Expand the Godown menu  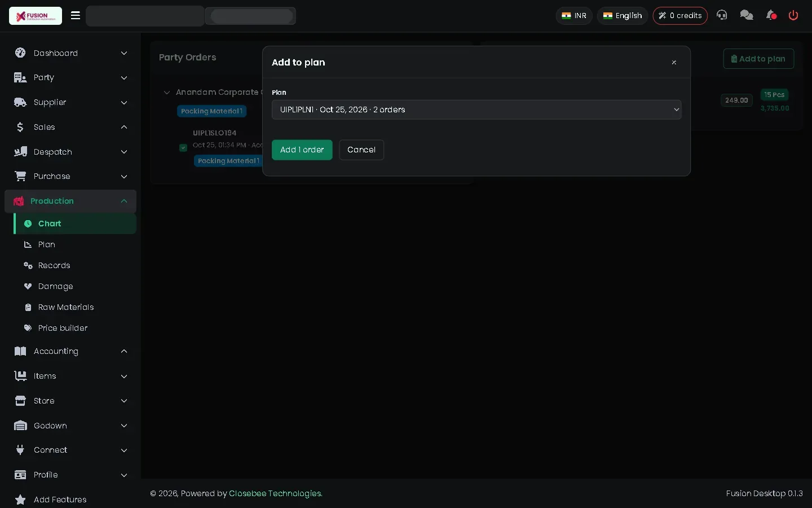(x=70, y=426)
